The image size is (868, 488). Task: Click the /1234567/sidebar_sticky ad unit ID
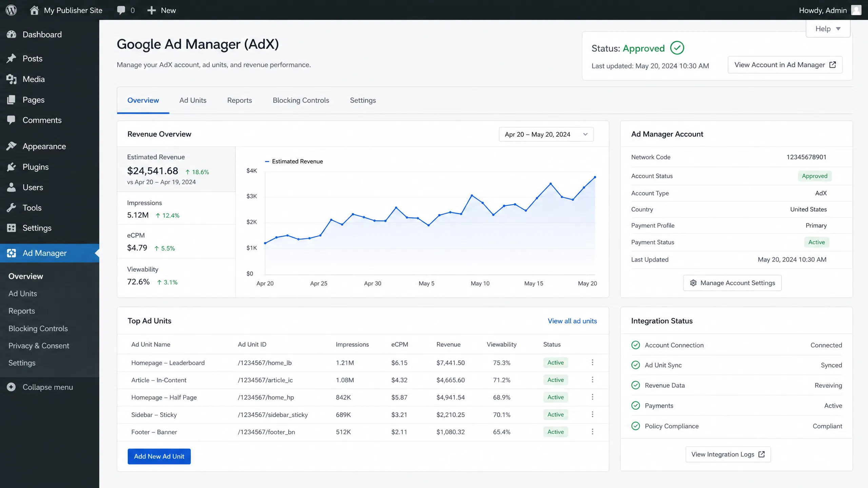point(273,414)
